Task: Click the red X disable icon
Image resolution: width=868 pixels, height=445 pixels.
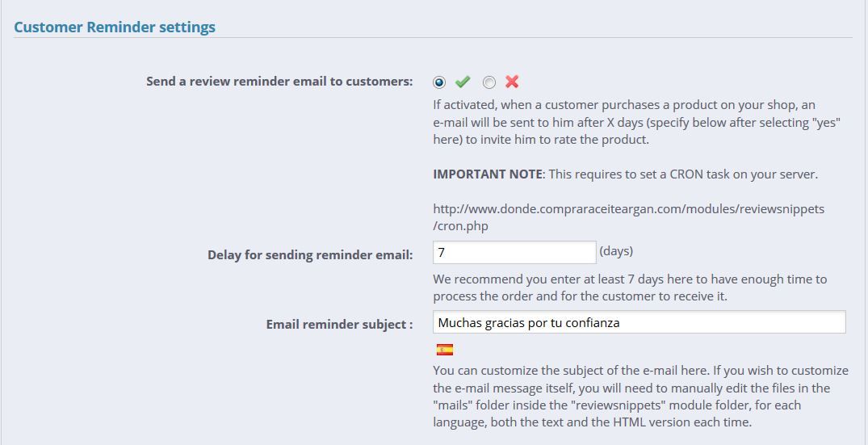Action: (x=512, y=82)
